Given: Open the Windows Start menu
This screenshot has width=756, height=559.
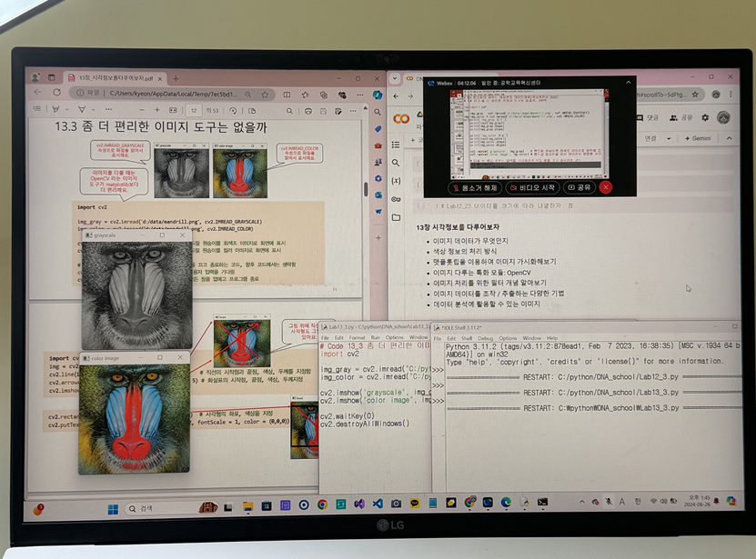Looking at the screenshot, I should click(x=113, y=509).
